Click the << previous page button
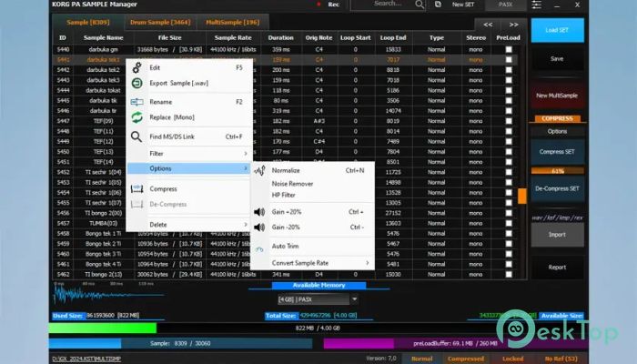637x364 pixels. click(488, 25)
